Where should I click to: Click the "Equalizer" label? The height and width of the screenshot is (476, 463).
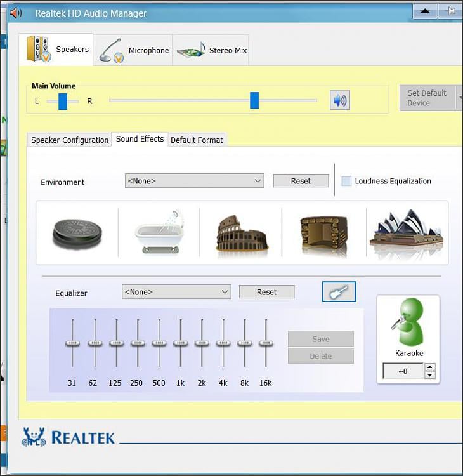71,293
